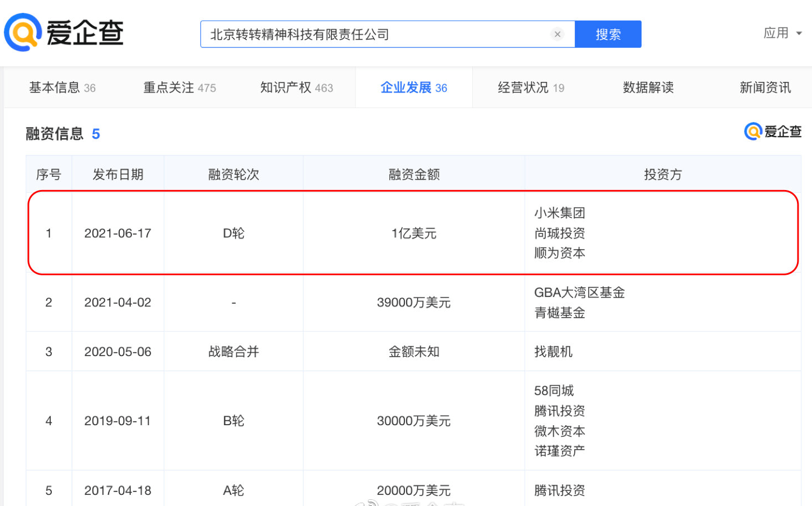Click investor 小米集团 in the D轮 row
Viewport: 812px width, 506px height.
click(x=560, y=213)
